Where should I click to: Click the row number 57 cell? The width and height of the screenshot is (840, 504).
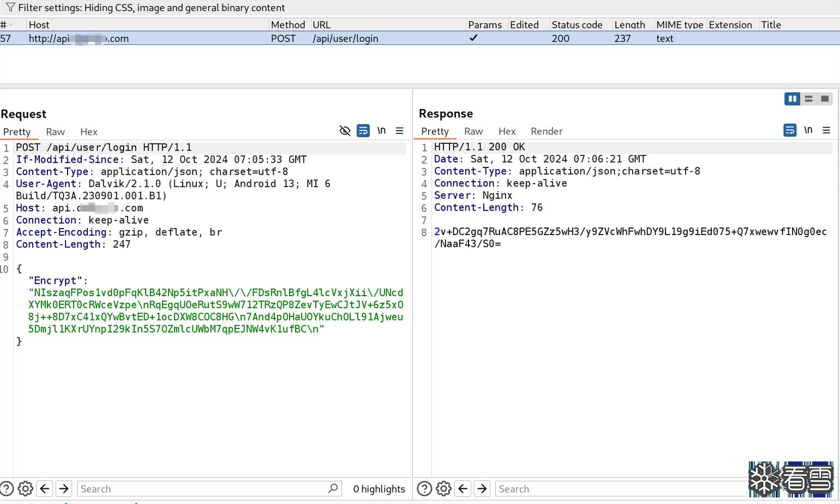click(x=6, y=38)
